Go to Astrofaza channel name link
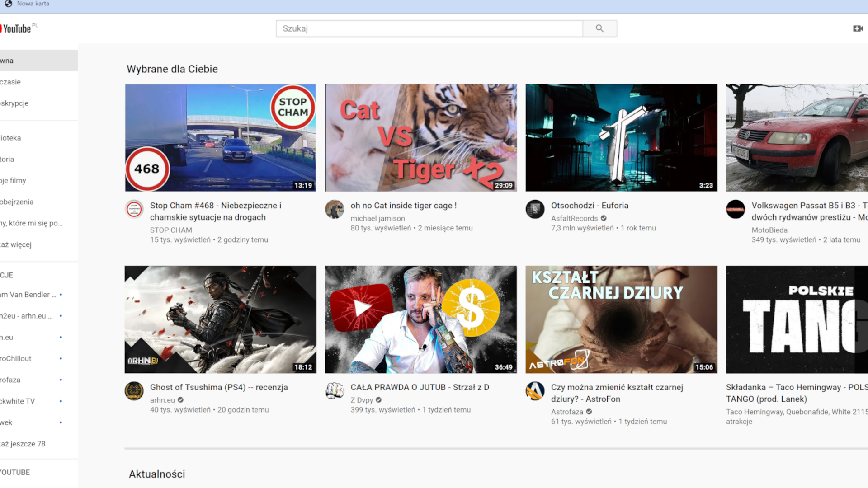The width and height of the screenshot is (868, 488). 567,412
